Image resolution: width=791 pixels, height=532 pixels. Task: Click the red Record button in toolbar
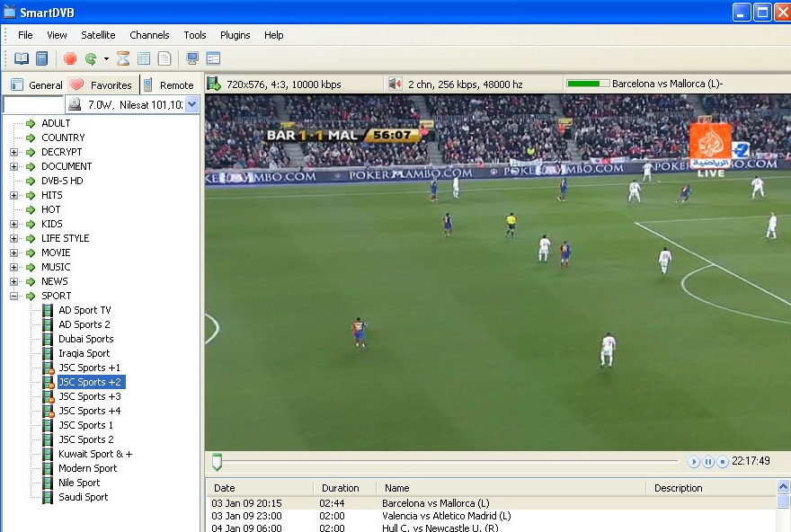tap(70, 58)
